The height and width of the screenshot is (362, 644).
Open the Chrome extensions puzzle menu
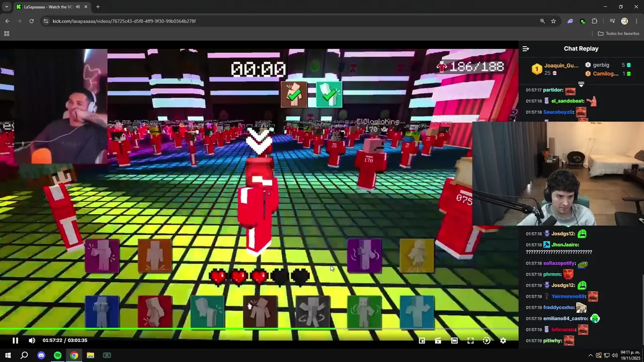point(594,21)
